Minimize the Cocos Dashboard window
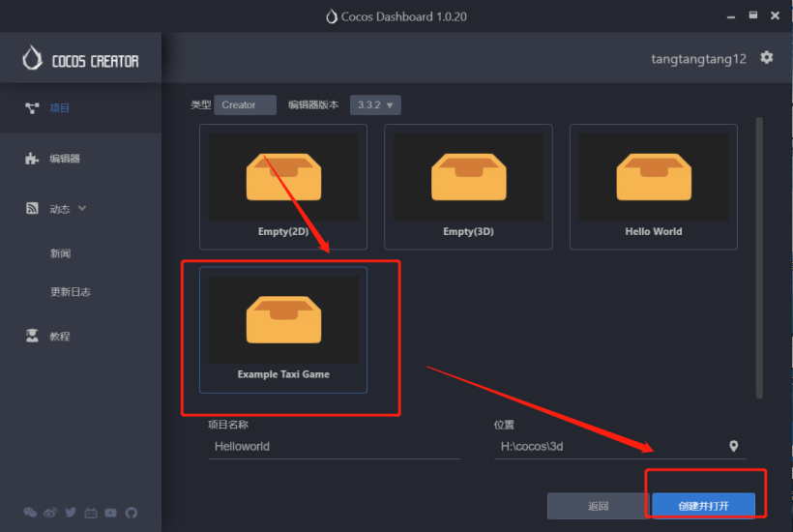This screenshot has height=532, width=793. pos(731,16)
